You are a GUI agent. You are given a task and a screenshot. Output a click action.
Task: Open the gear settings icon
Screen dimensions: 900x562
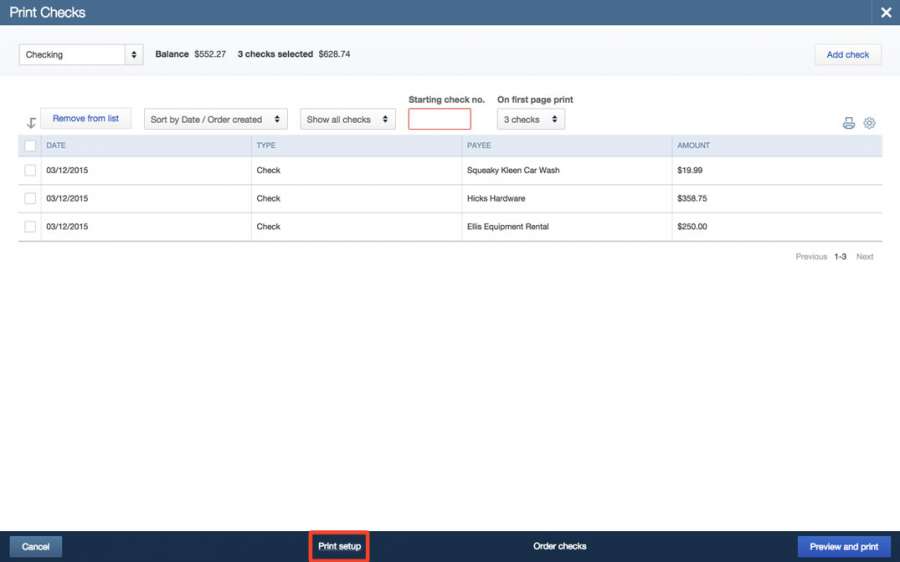pos(869,123)
